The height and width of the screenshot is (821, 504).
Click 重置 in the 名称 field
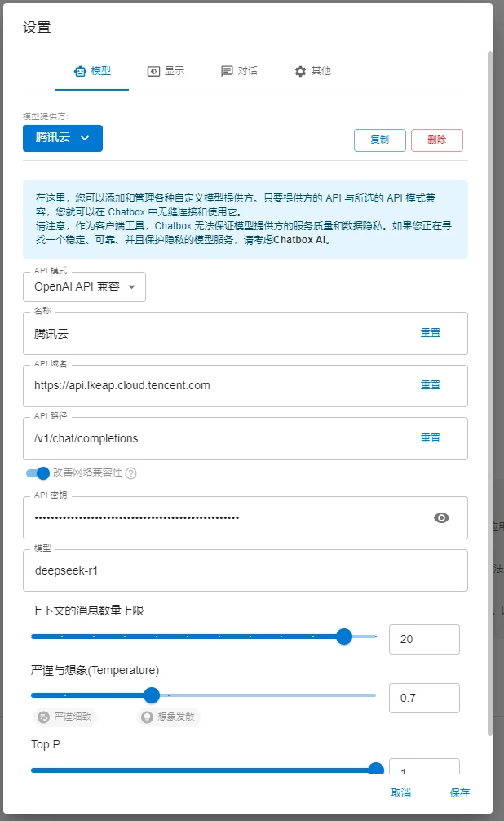click(x=431, y=333)
